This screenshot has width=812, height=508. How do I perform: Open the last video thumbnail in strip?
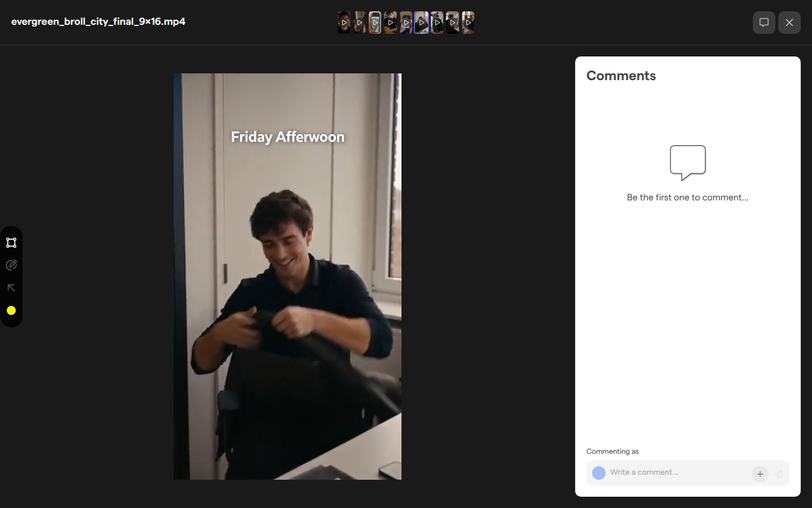coord(468,23)
